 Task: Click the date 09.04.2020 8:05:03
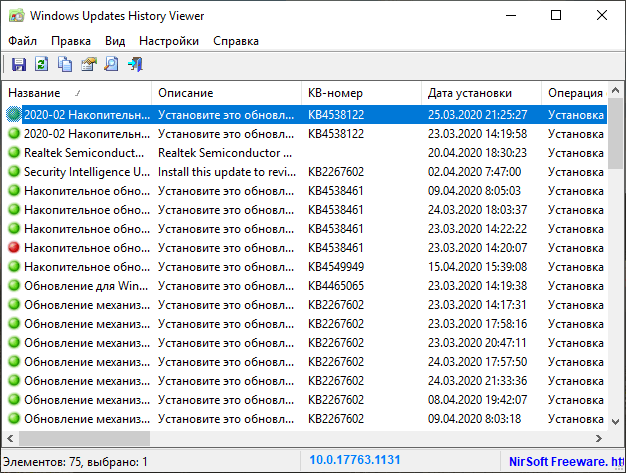(474, 191)
